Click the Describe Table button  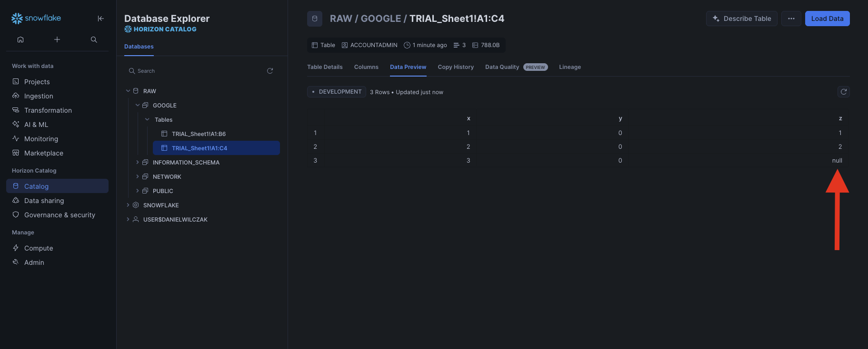coord(741,19)
